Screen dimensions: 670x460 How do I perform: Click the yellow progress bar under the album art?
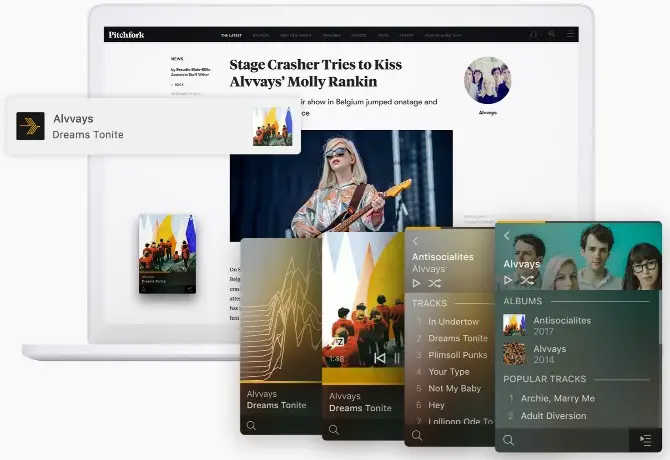coord(363,376)
